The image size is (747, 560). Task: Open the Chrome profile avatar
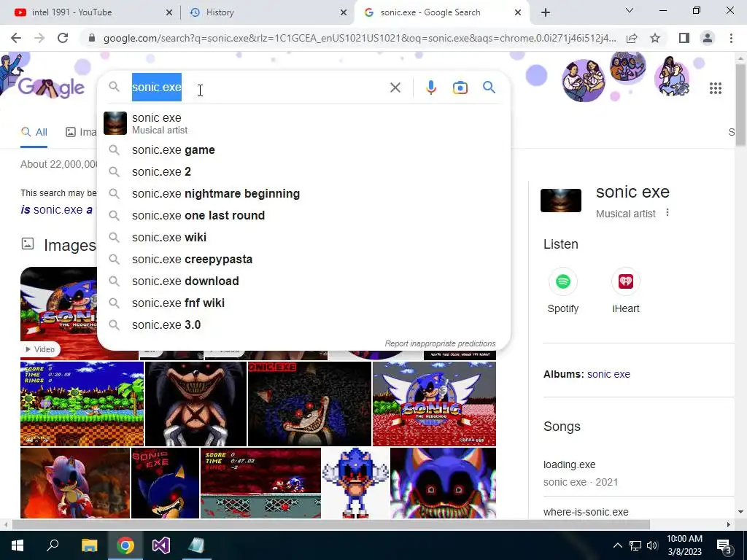[x=708, y=38]
